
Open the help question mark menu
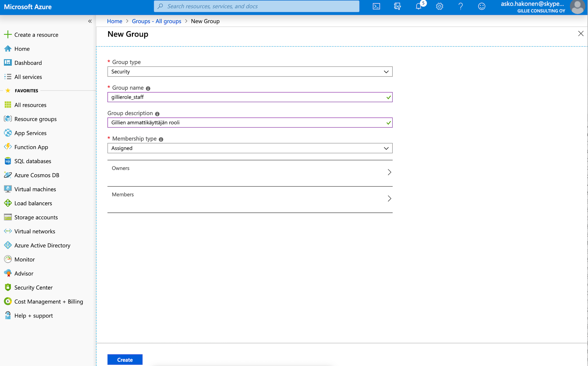click(460, 6)
